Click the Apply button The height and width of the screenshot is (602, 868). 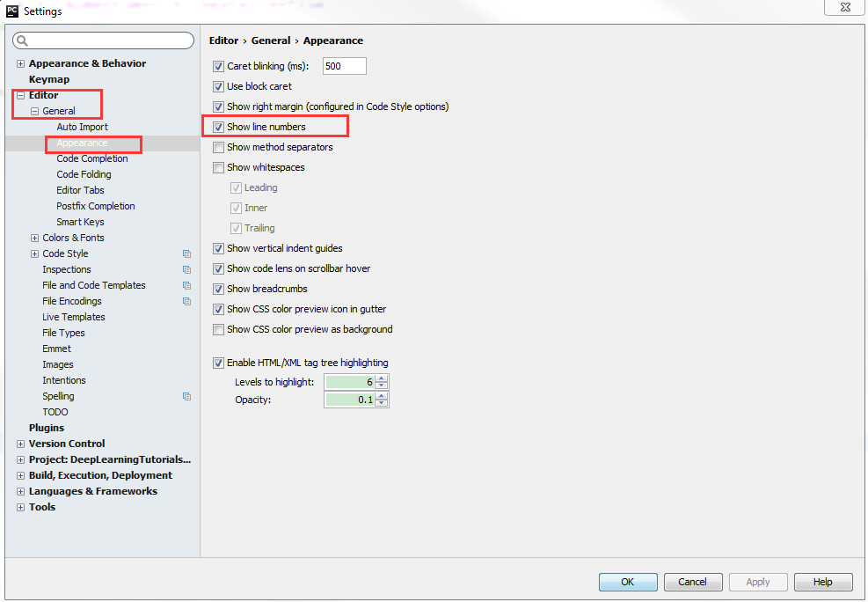pyautogui.click(x=758, y=582)
